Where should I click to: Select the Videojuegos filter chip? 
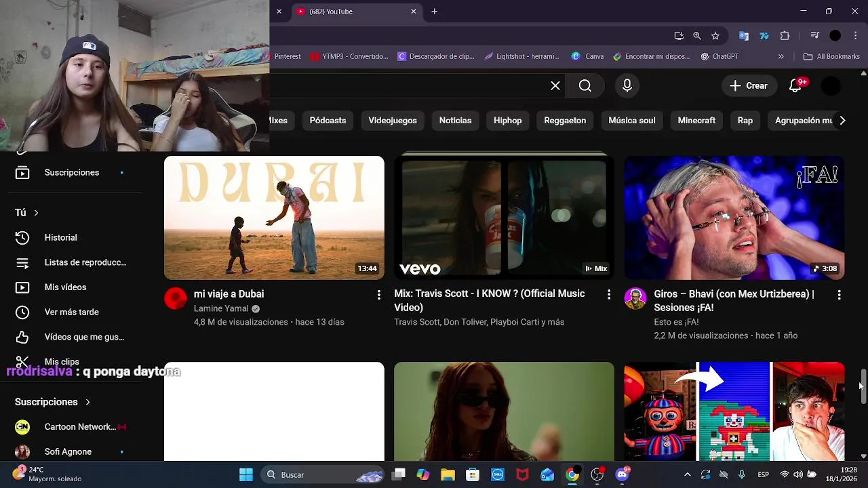(393, 121)
